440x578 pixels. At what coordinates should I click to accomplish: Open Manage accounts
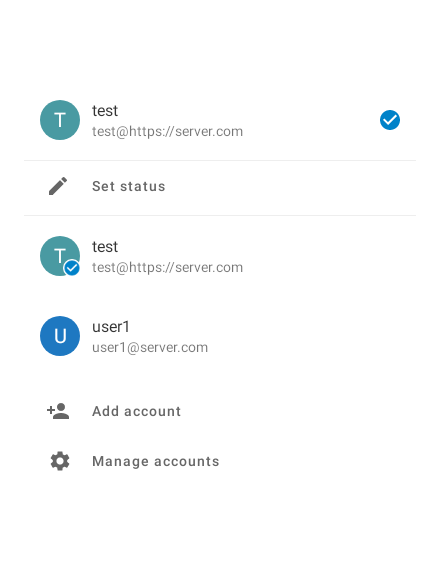[220, 462]
